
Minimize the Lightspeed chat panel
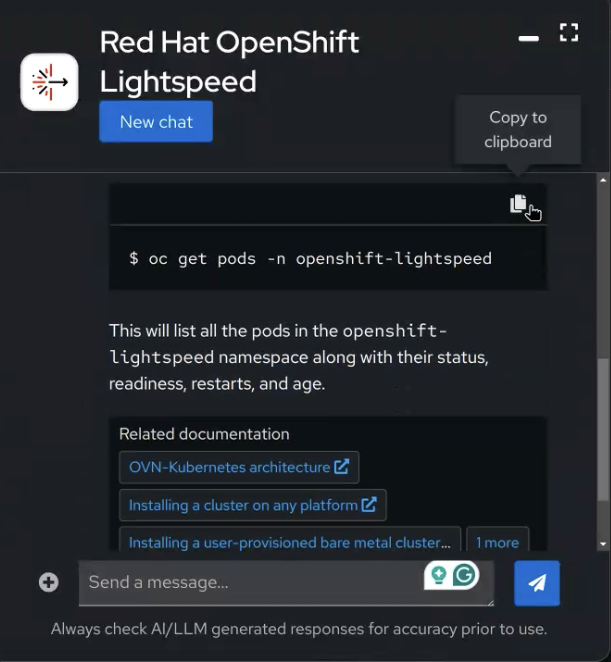pyautogui.click(x=528, y=38)
